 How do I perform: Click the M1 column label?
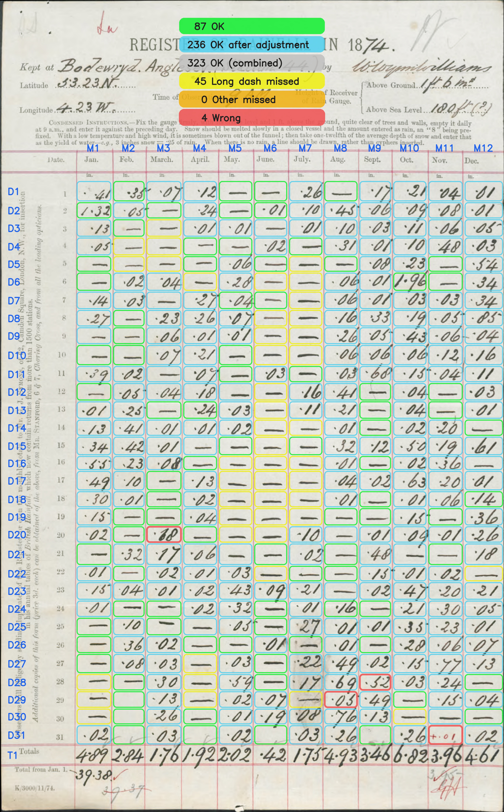pyautogui.click(x=93, y=148)
